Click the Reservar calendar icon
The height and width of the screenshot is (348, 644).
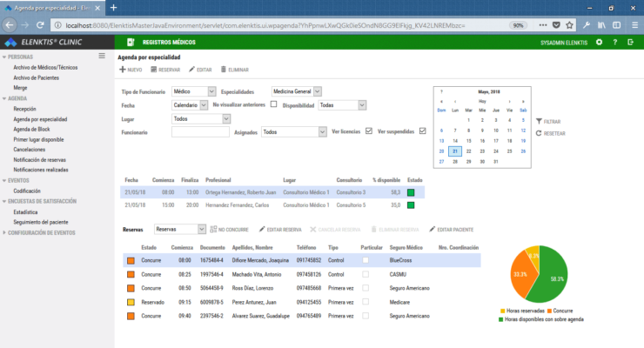point(154,69)
